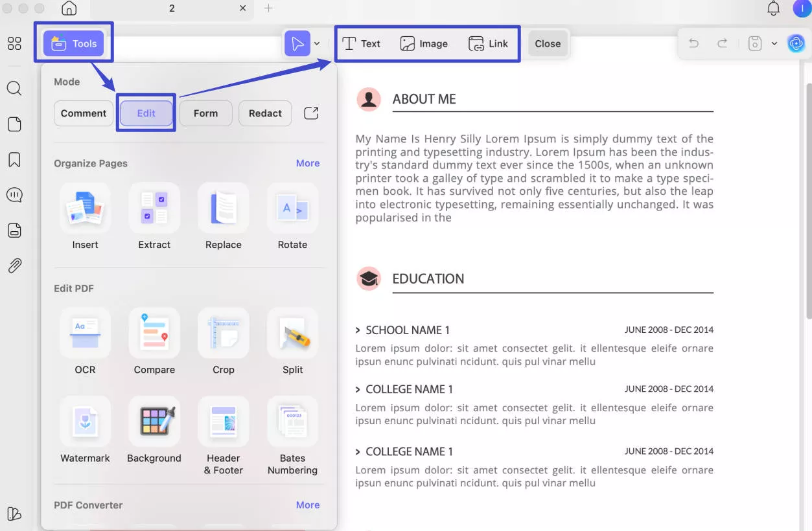Insert an image with the Image tool
The width and height of the screenshot is (812, 531).
click(x=424, y=43)
